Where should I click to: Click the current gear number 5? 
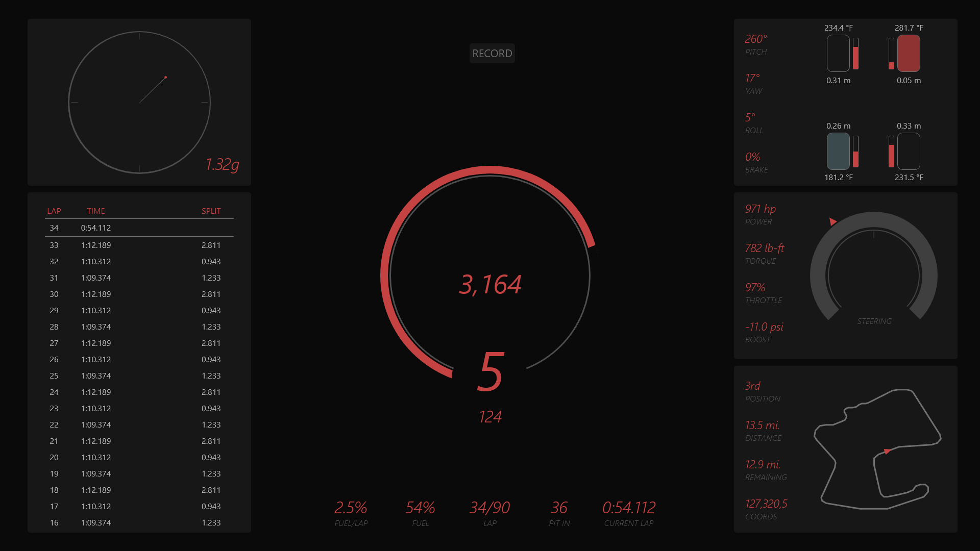click(491, 371)
